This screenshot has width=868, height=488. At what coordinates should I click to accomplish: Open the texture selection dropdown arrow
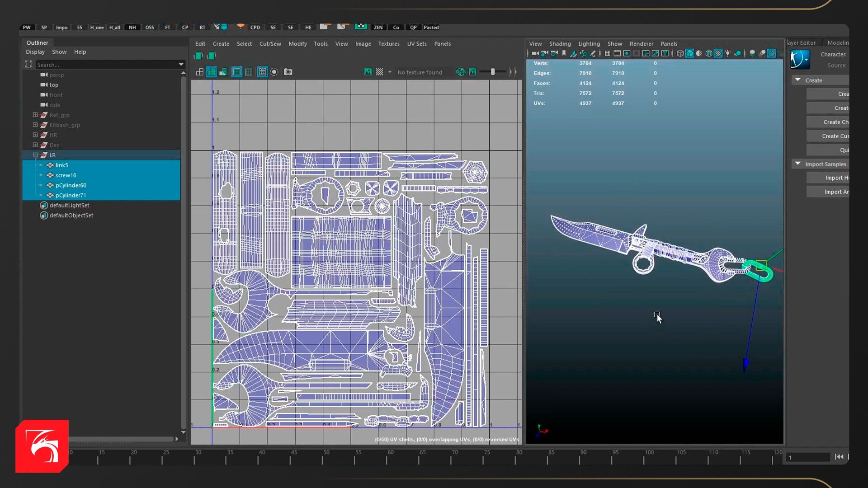tap(390, 72)
